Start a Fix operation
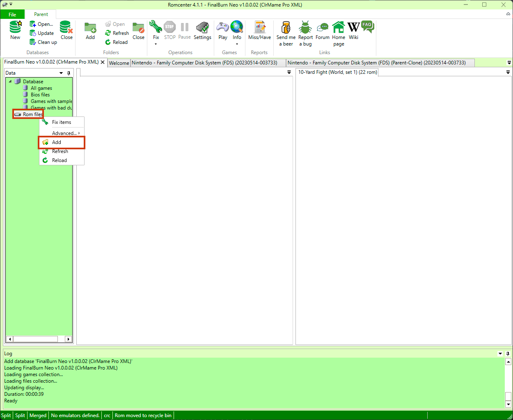 click(x=155, y=29)
